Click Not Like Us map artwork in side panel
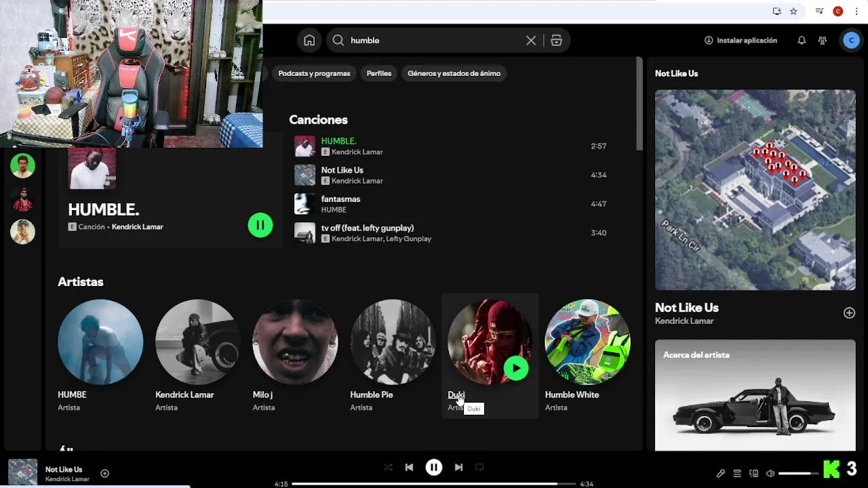 point(755,190)
